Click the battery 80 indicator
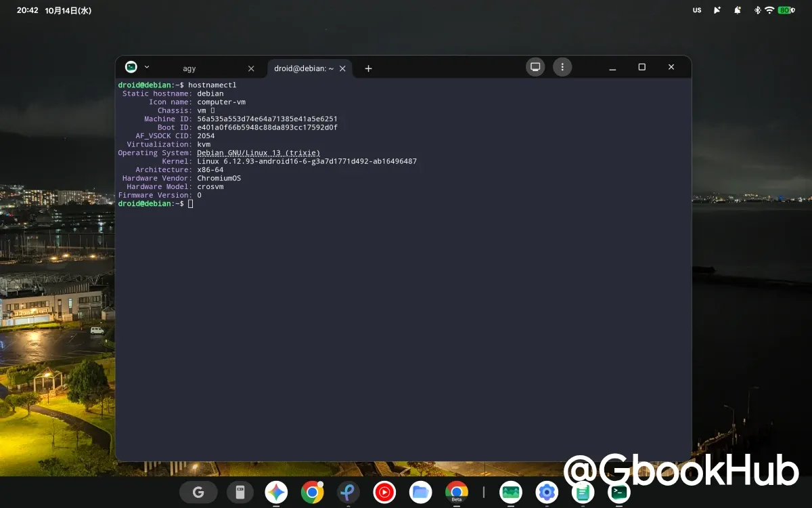Screen dimensions: 812x508 [x=786, y=10]
